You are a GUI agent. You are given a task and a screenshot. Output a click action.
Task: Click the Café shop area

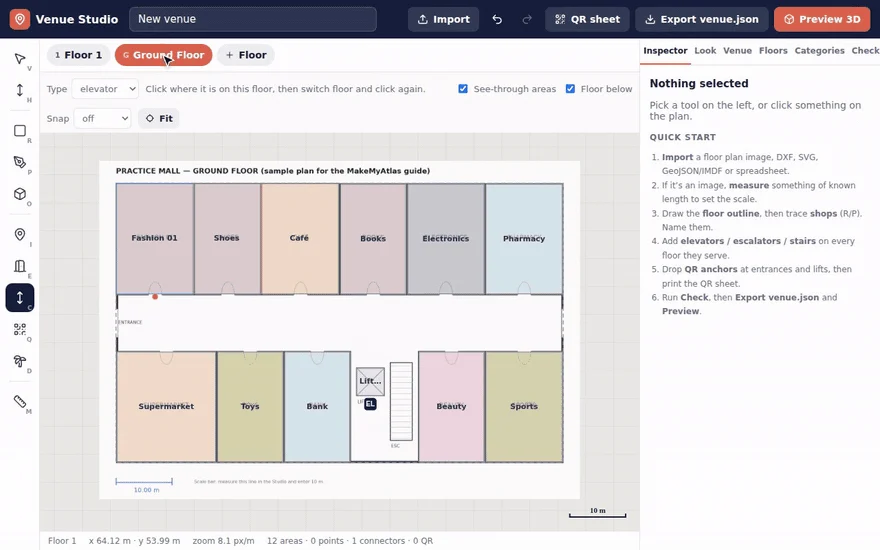[x=300, y=238]
